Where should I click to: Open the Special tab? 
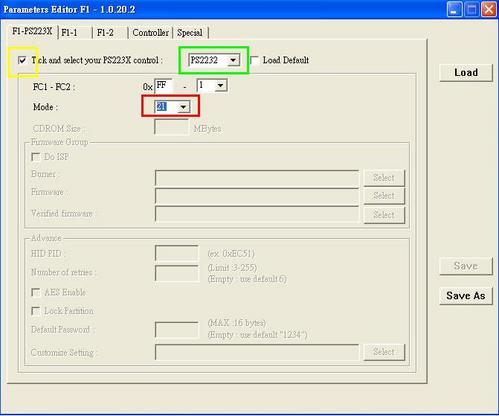[x=190, y=33]
